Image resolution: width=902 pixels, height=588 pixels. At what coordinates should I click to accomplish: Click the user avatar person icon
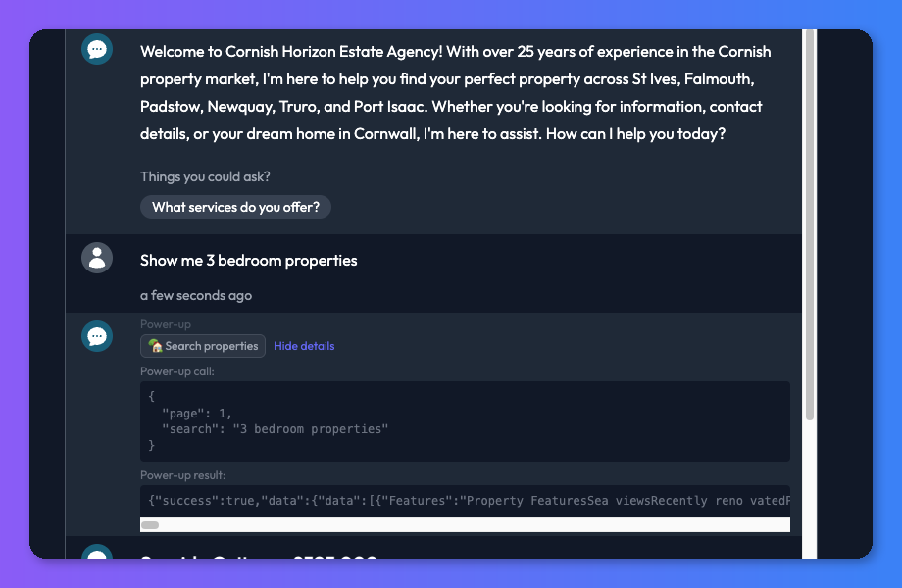(96, 257)
